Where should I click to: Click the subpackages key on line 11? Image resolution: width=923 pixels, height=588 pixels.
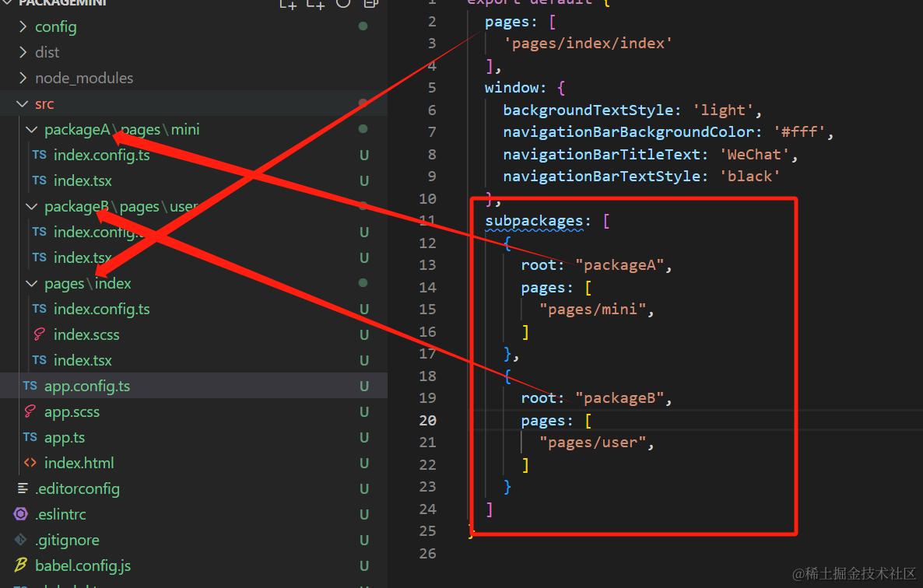click(x=534, y=221)
